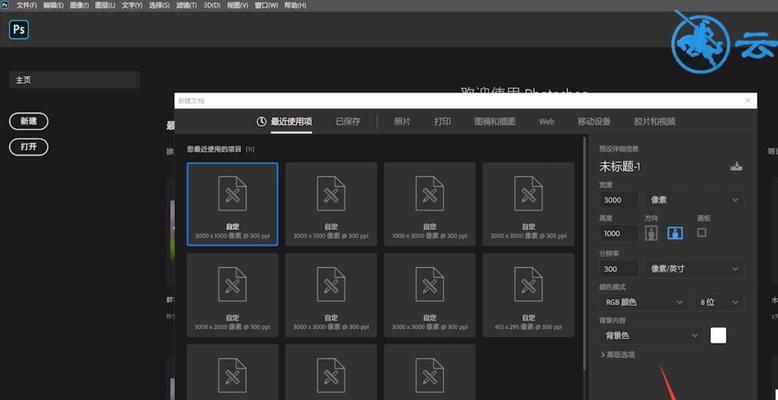This screenshot has width=778, height=400.
Task: Click the save document preset icon
Action: (x=736, y=167)
